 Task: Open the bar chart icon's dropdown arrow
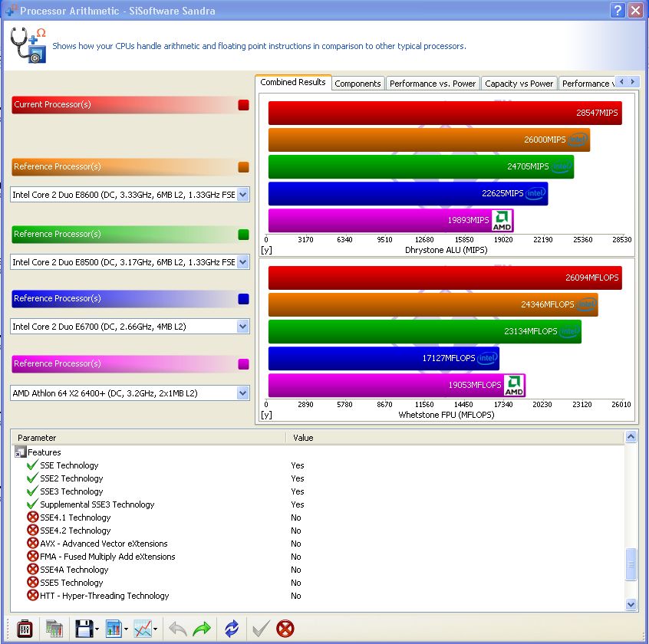(x=126, y=629)
